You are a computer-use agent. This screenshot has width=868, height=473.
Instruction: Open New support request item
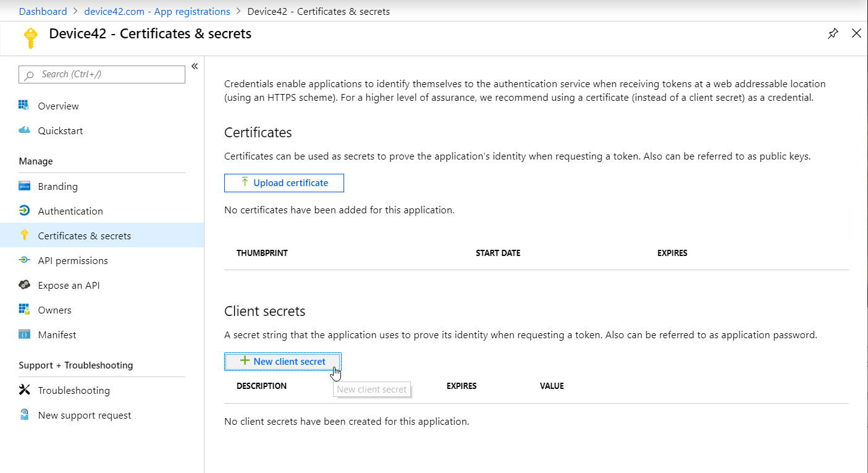[x=84, y=415]
